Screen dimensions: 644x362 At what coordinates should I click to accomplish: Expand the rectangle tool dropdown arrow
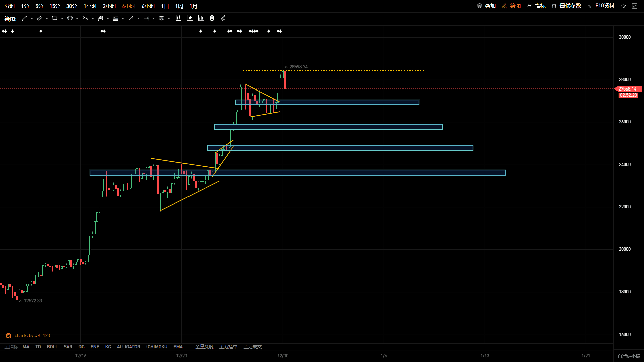tap(62, 18)
